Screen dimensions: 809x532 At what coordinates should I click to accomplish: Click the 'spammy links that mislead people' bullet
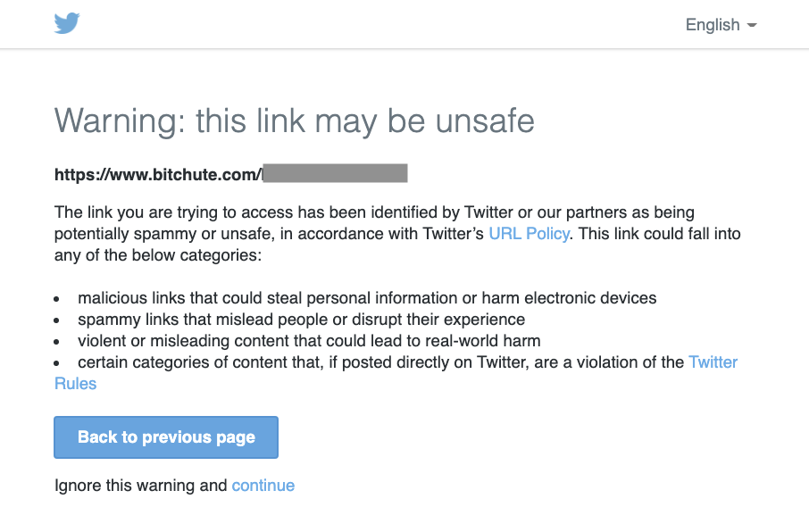(x=301, y=320)
